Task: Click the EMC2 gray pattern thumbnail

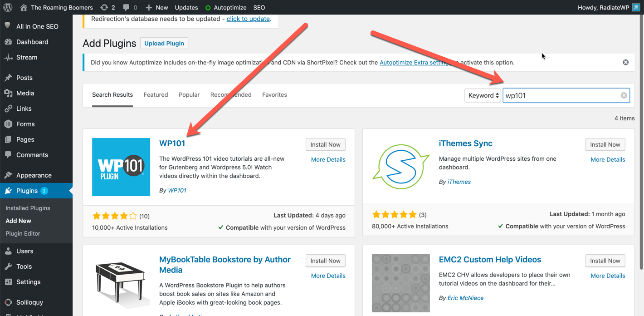Action: tap(401, 283)
